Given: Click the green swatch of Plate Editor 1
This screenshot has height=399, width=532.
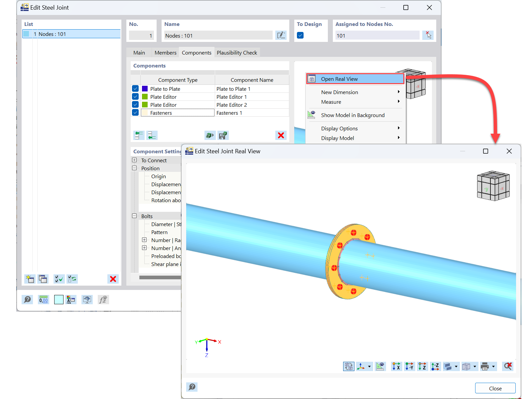Looking at the screenshot, I should coord(145,97).
